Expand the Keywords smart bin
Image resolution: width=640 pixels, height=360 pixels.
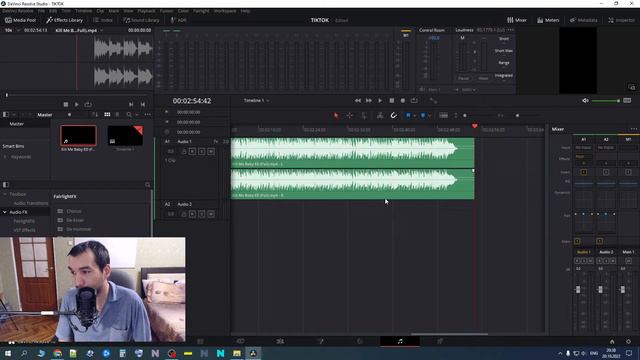[5, 157]
